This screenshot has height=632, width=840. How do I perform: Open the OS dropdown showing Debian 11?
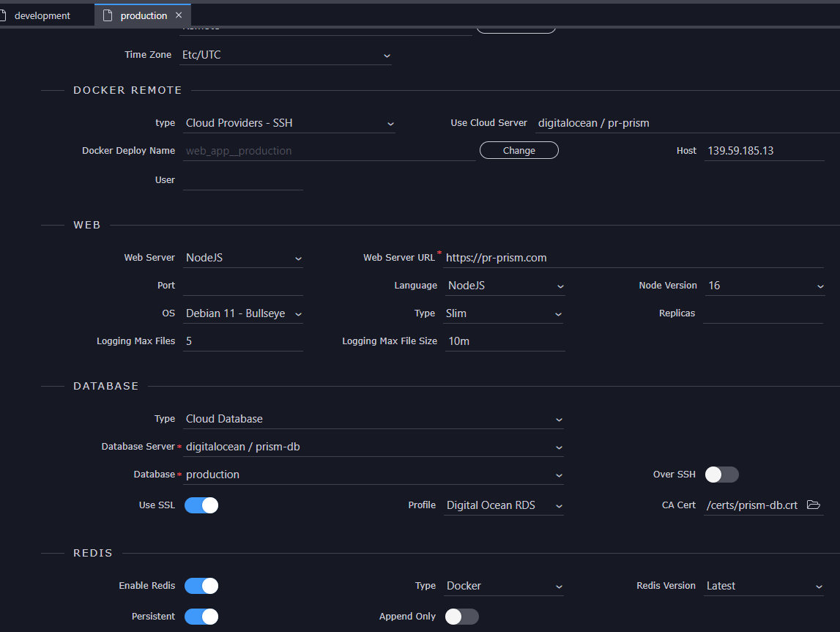[299, 313]
